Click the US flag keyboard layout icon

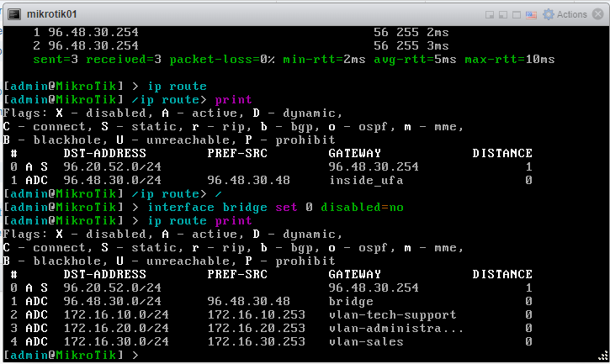[x=531, y=15]
